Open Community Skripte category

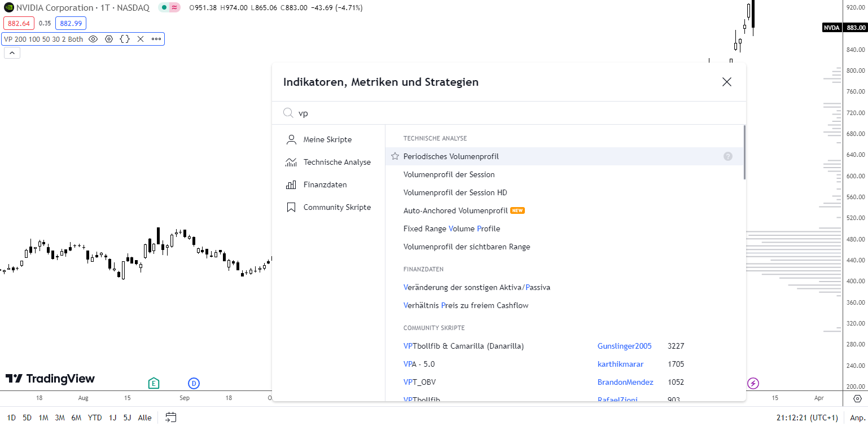point(328,207)
